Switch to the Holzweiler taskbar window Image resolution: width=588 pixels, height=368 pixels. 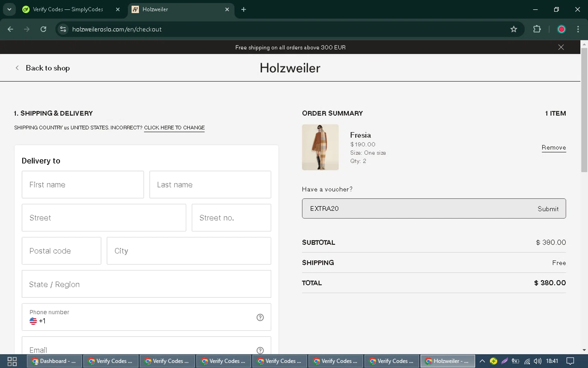[x=448, y=361]
